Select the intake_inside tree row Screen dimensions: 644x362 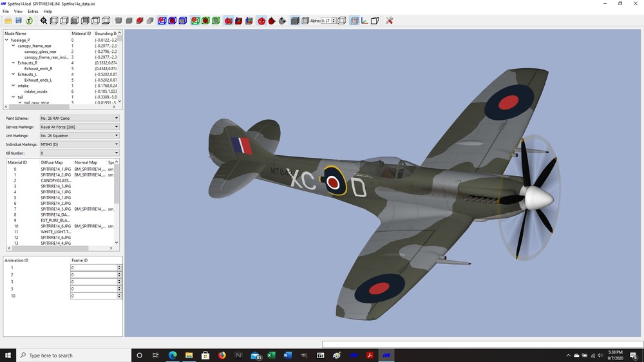pos(62,91)
